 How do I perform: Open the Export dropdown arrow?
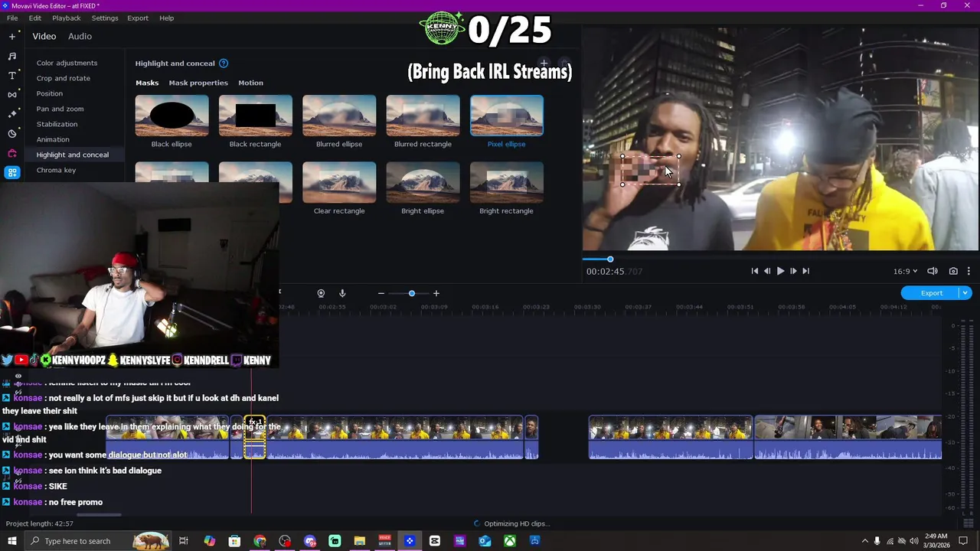(x=965, y=293)
